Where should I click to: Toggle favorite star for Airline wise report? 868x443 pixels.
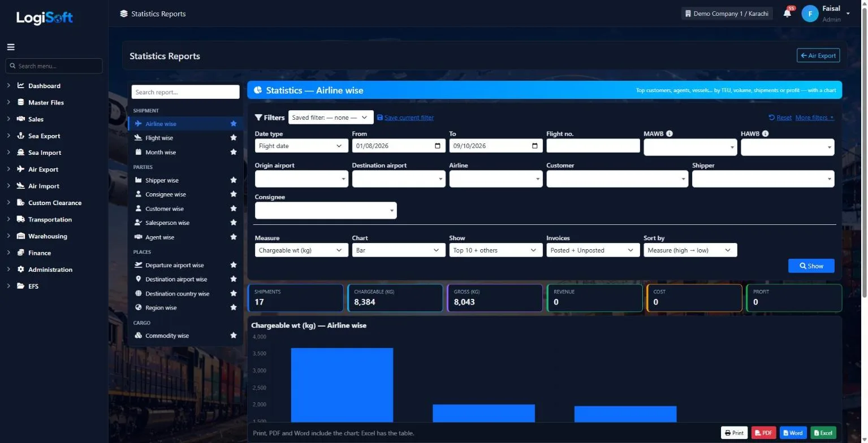pos(234,124)
